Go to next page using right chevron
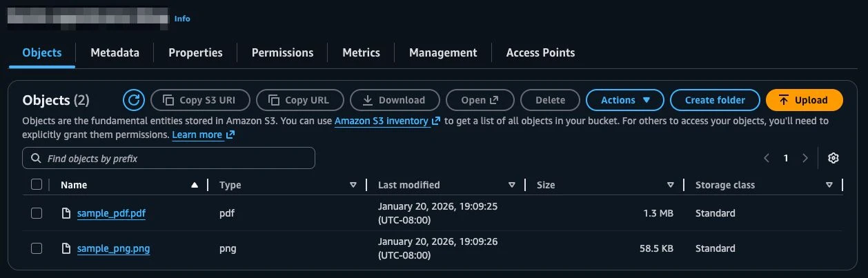 click(x=805, y=158)
